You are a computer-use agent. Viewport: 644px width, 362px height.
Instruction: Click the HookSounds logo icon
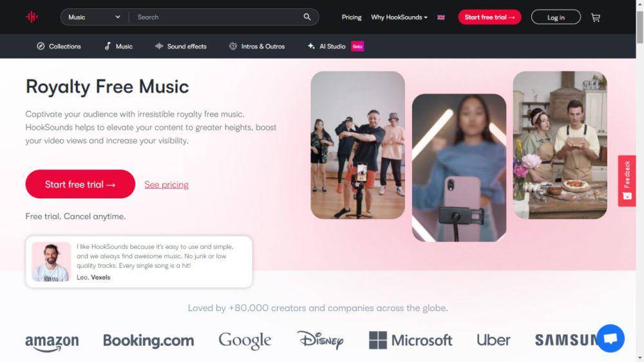click(x=32, y=17)
